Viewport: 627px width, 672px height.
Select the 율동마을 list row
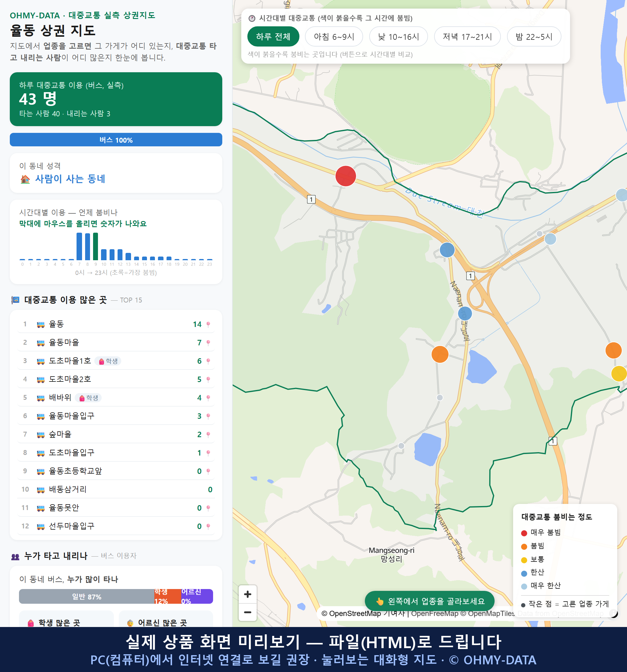116,342
